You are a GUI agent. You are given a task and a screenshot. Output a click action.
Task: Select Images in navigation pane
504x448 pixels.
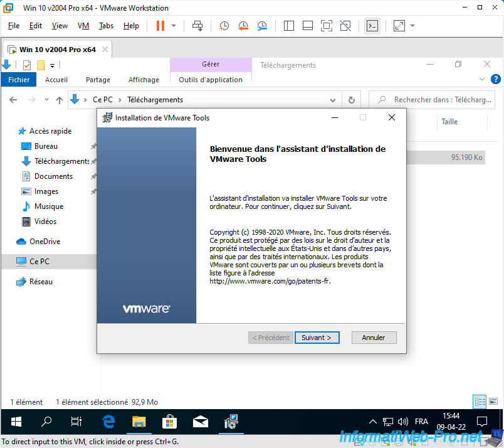(46, 191)
